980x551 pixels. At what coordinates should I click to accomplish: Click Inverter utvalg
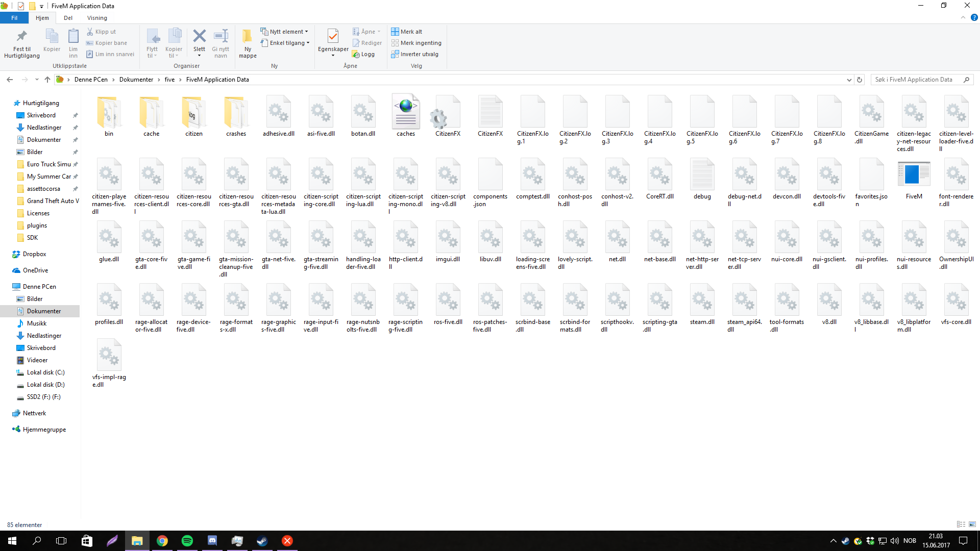414,54
